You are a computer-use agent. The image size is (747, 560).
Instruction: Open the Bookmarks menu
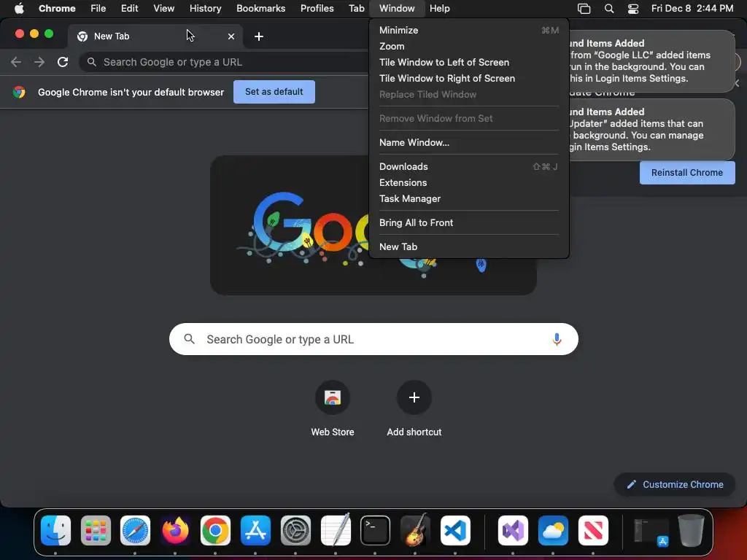[260, 8]
